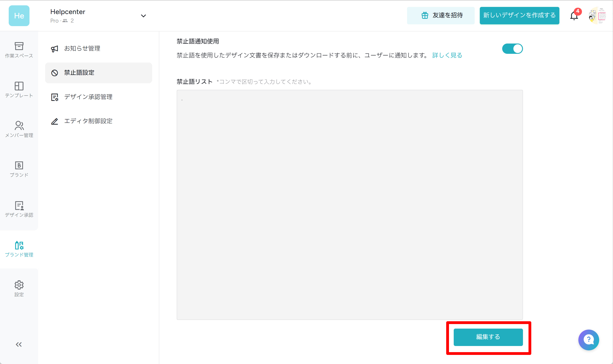Click into the 禁止語リスト text area

point(350,205)
